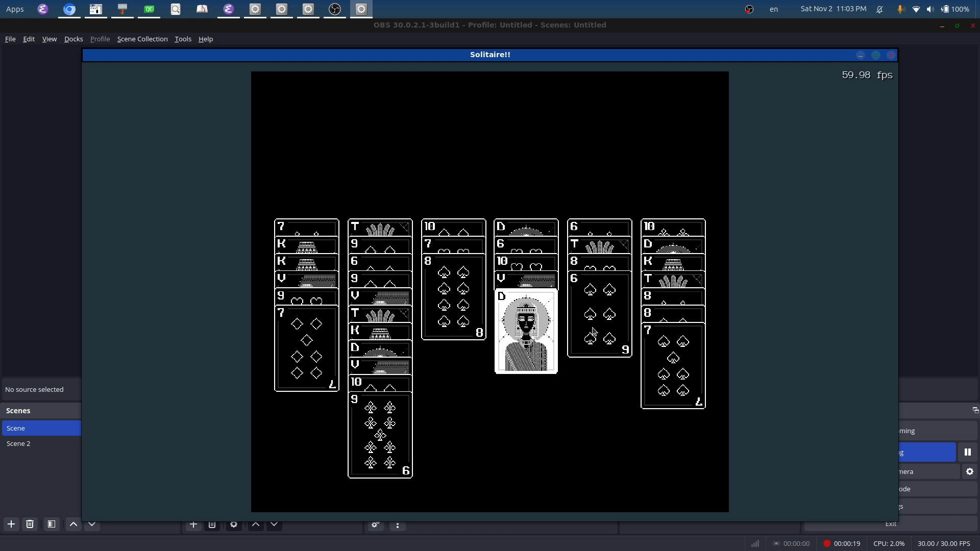Open the en keyboard layout selector
980x551 pixels.
[774, 9]
